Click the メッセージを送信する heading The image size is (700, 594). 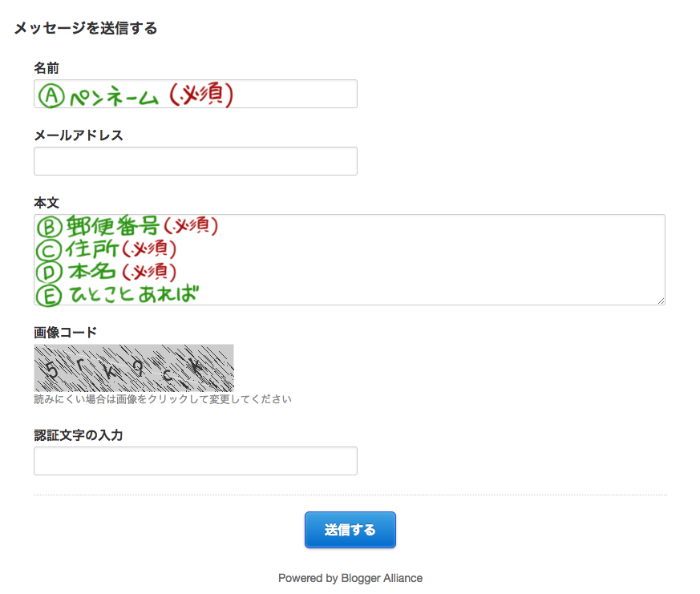coord(86,29)
